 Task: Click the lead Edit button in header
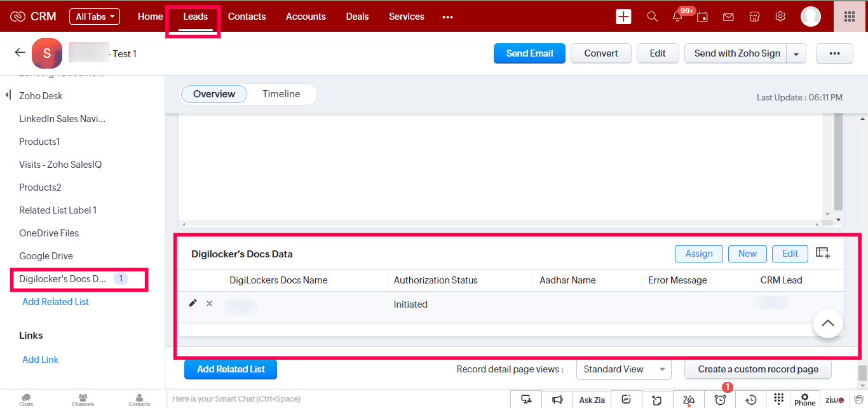(658, 53)
